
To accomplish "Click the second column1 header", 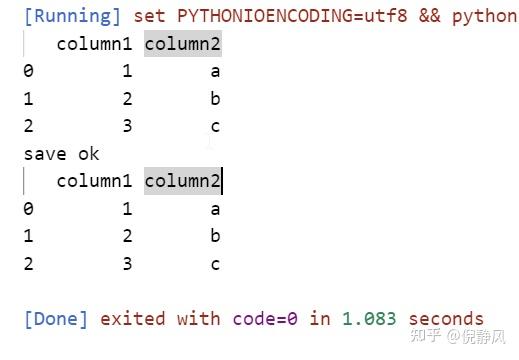I will pos(94,181).
